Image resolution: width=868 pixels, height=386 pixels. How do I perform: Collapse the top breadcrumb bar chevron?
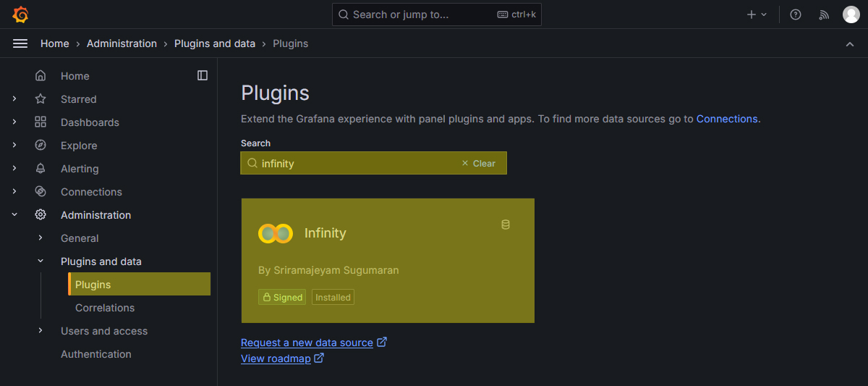(x=850, y=44)
